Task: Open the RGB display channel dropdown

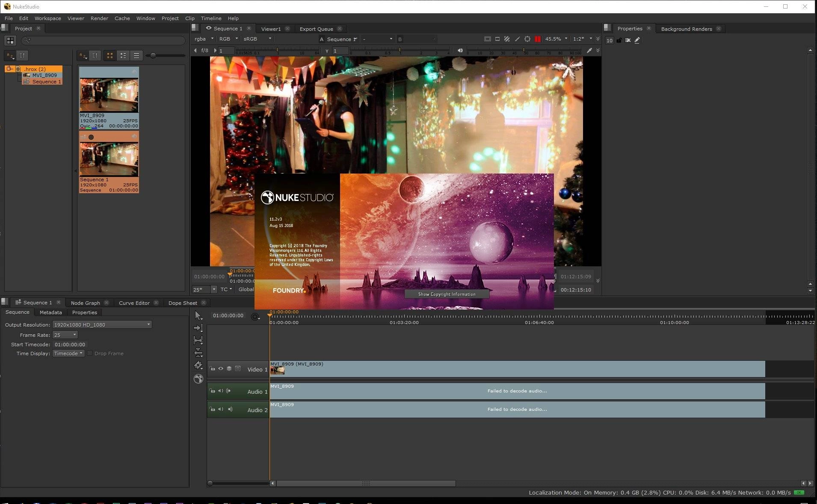Action: (228, 39)
